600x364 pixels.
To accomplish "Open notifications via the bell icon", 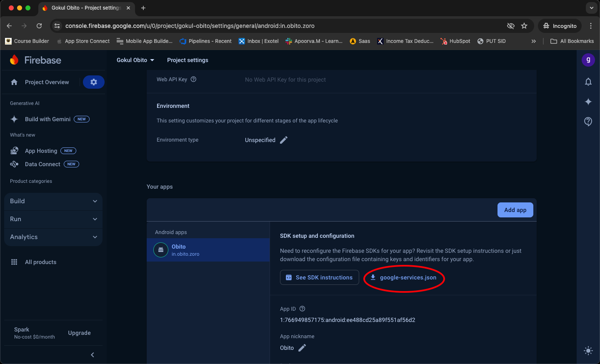I will click(588, 82).
